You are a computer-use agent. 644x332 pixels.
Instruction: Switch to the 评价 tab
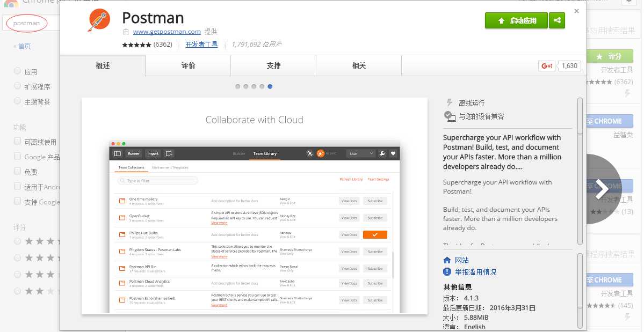coord(188,65)
